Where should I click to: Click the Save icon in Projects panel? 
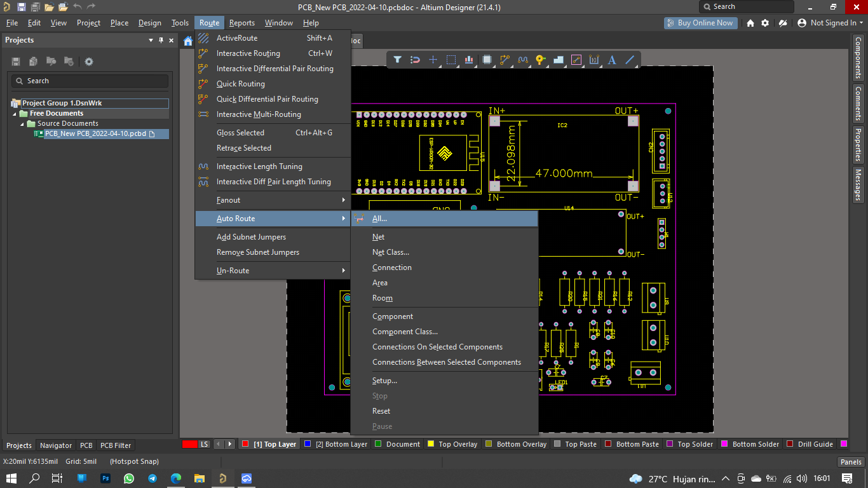pyautogui.click(x=16, y=62)
